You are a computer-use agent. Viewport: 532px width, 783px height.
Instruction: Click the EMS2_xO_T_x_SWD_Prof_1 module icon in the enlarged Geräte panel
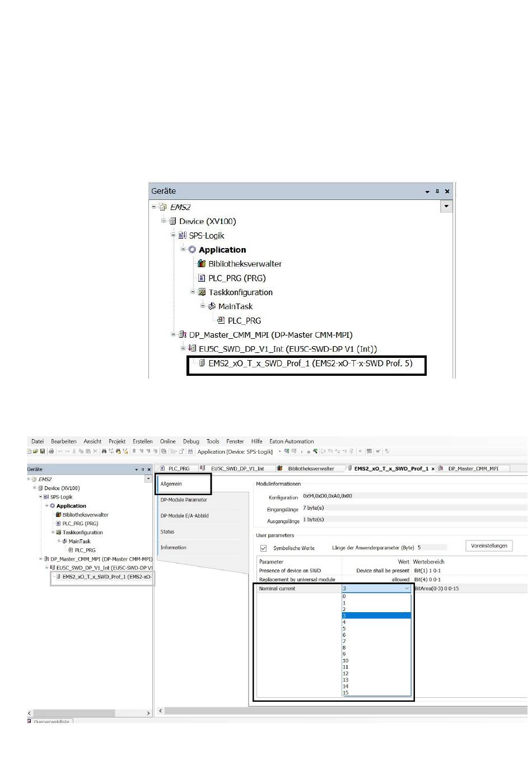202,363
